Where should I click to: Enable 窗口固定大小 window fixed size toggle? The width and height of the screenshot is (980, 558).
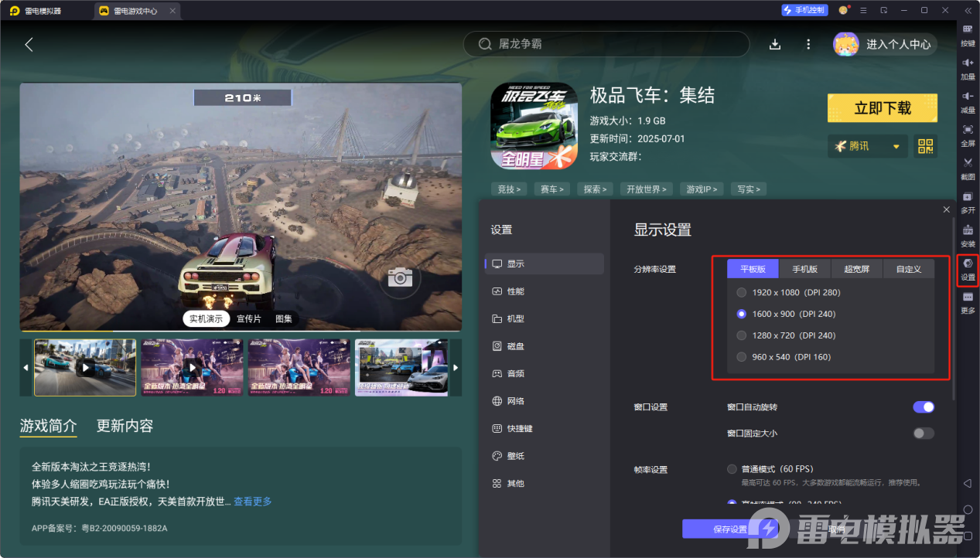pos(923,433)
